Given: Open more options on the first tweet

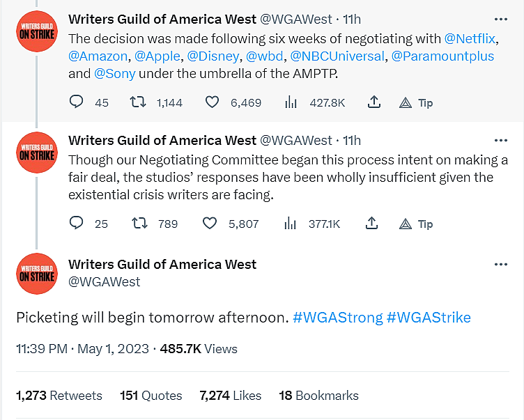Looking at the screenshot, I should pyautogui.click(x=500, y=19).
